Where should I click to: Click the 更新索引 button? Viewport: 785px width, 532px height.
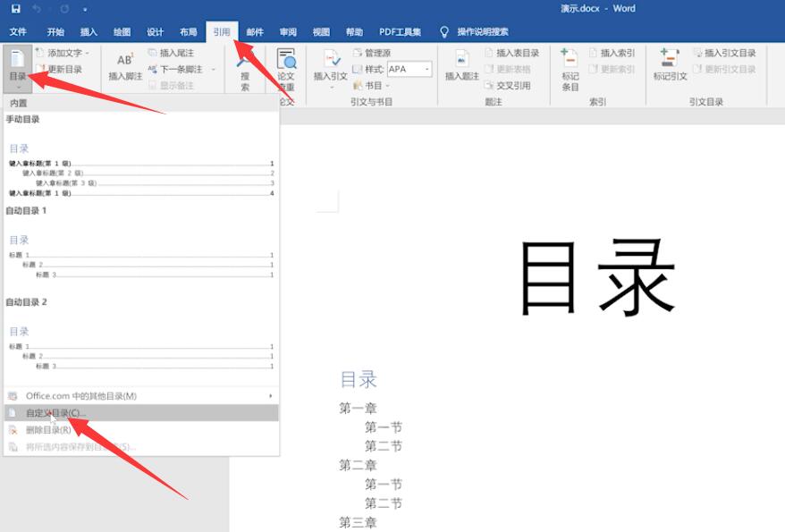tap(612, 69)
